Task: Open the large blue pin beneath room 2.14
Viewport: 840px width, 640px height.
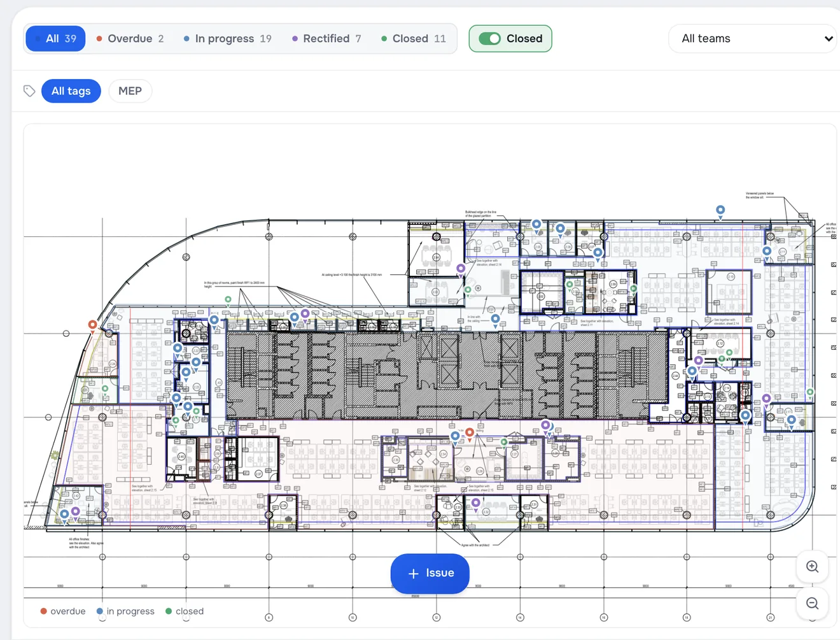Action: pyautogui.click(x=745, y=417)
